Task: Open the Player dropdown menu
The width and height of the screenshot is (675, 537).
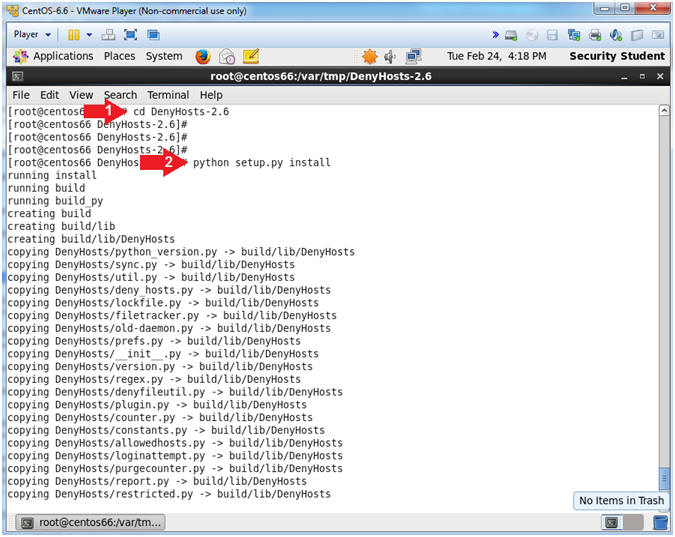Action: 32,34
